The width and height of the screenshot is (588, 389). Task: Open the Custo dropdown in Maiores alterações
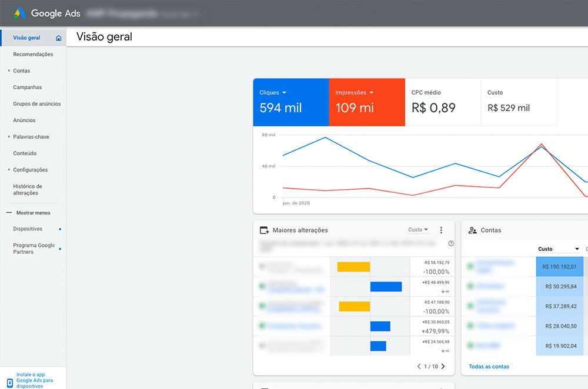coord(417,229)
